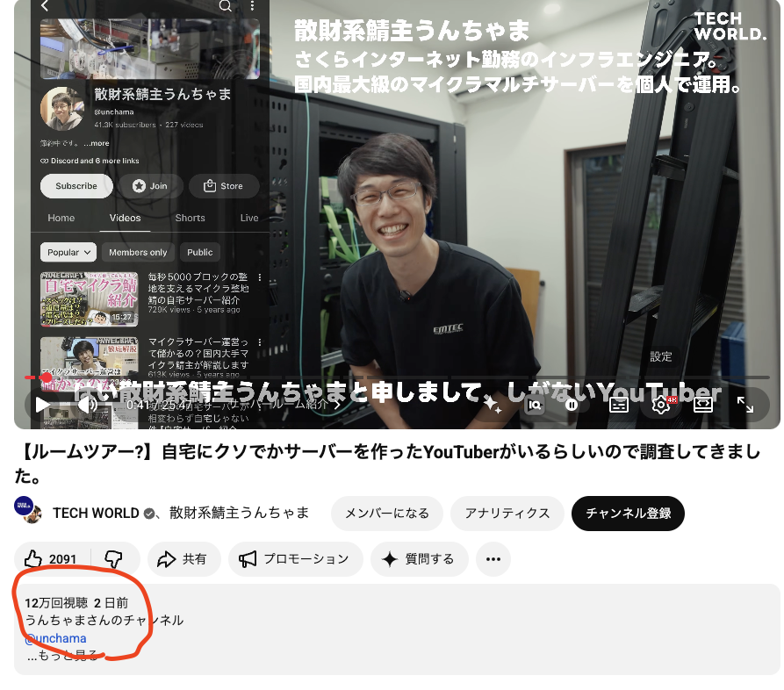Mute audio using the speaker icon

[x=88, y=405]
